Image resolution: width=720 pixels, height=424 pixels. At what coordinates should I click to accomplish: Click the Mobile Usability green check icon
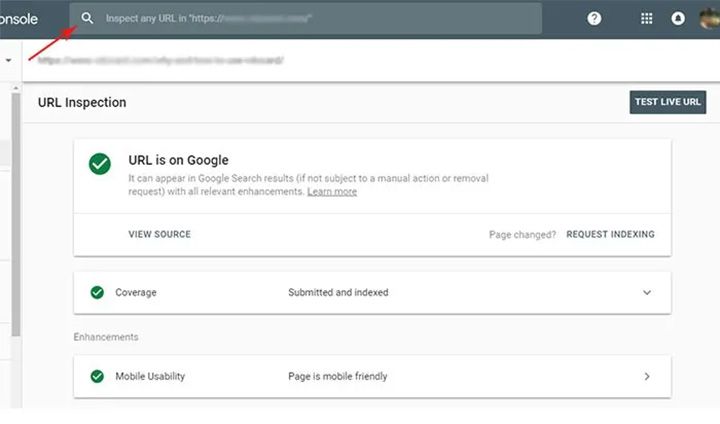click(97, 377)
